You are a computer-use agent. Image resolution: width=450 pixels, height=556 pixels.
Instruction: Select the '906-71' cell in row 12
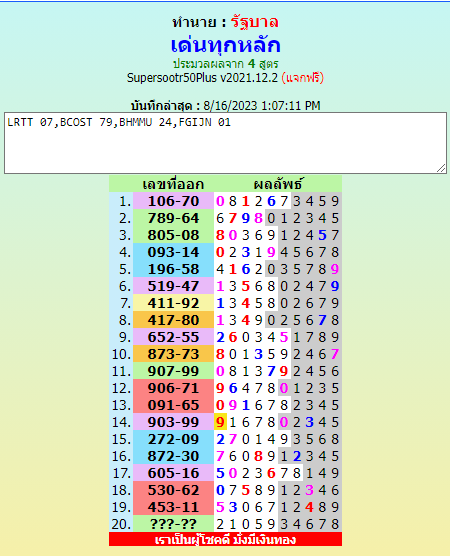click(173, 388)
